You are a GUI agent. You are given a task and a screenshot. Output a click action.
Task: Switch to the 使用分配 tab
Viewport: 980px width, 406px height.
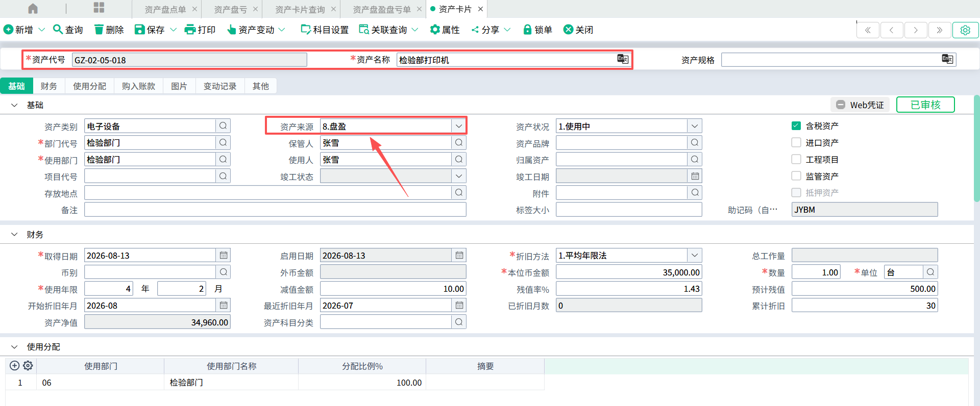pyautogui.click(x=89, y=86)
